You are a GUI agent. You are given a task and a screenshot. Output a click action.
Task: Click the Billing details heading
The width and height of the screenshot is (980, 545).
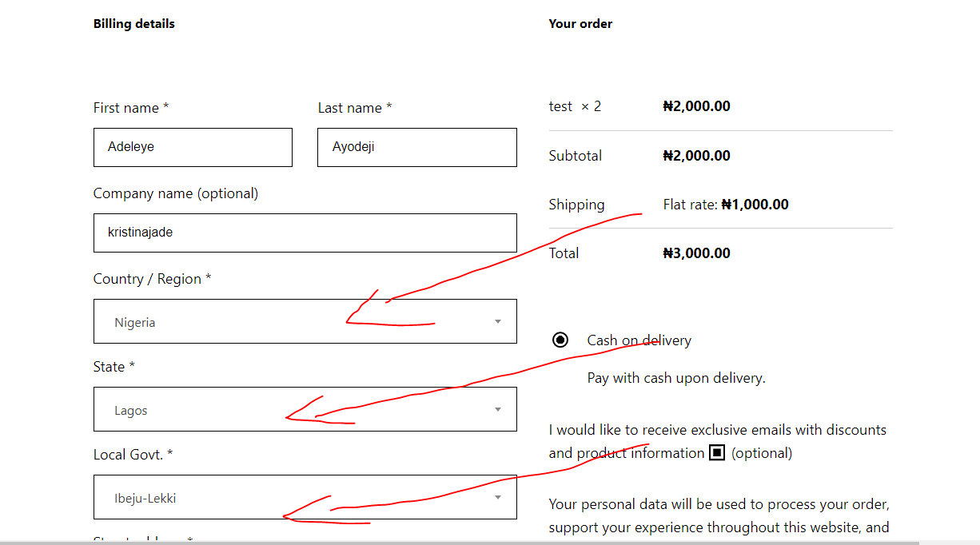pos(134,24)
